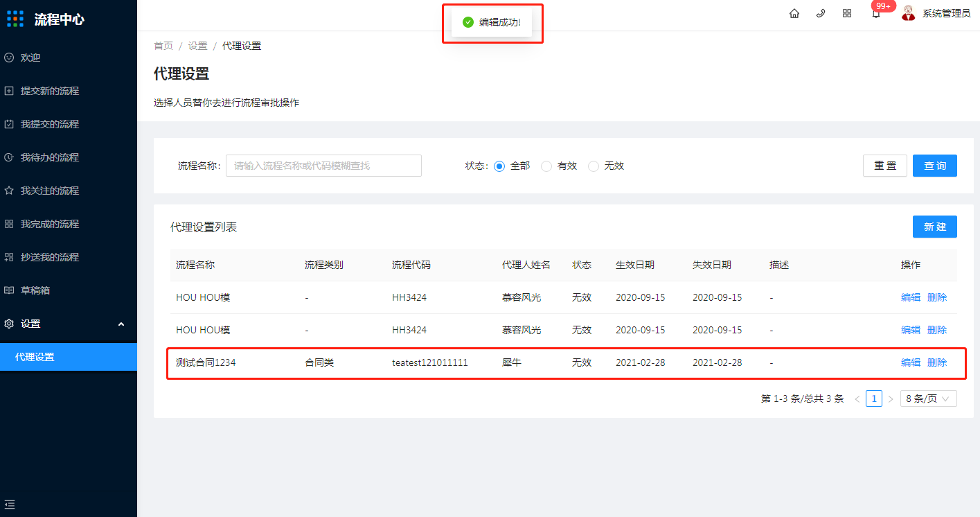Click the book icon beside 草稿箱
This screenshot has height=517, width=980.
click(x=9, y=290)
